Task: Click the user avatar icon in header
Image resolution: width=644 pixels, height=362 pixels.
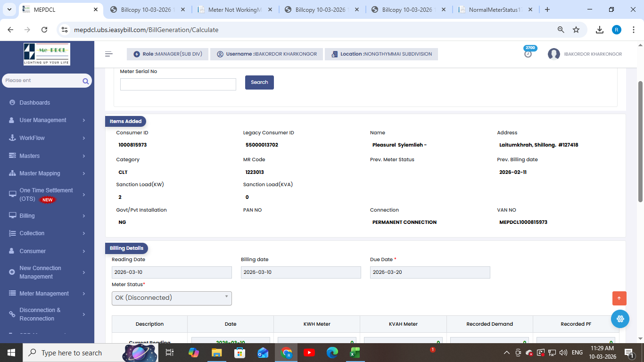Action: click(x=553, y=54)
